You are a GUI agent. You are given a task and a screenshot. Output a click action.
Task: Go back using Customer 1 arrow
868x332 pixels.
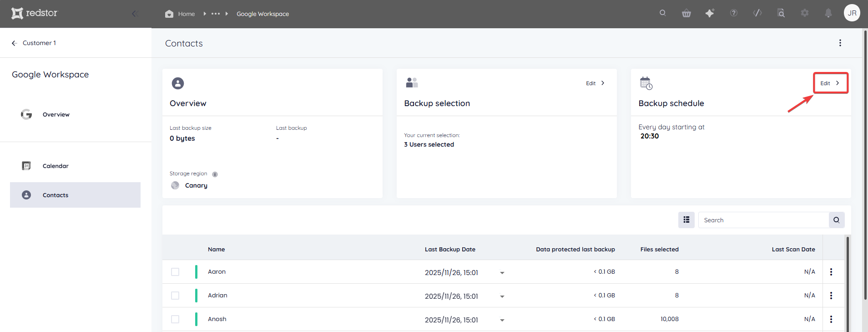click(14, 43)
